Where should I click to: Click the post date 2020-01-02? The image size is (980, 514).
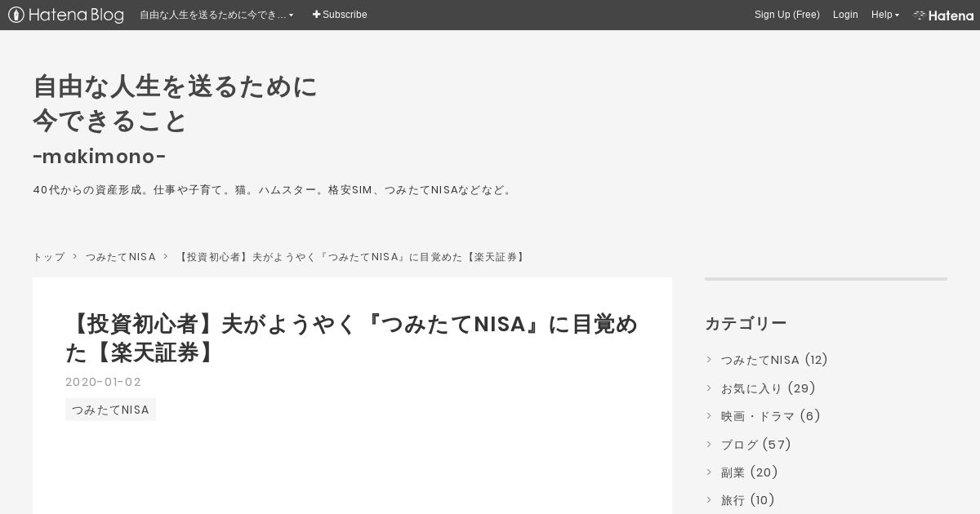tap(104, 382)
